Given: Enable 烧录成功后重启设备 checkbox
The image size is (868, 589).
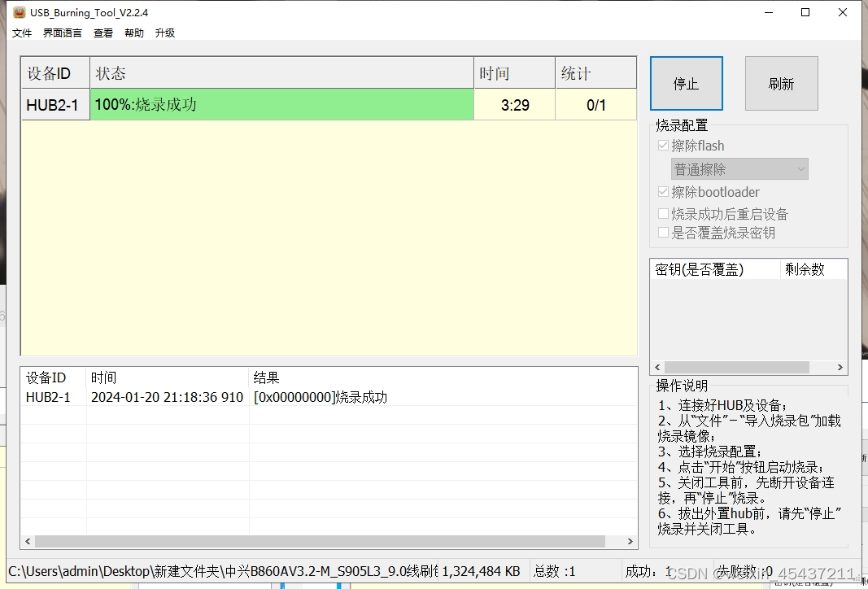Looking at the screenshot, I should pyautogui.click(x=663, y=214).
